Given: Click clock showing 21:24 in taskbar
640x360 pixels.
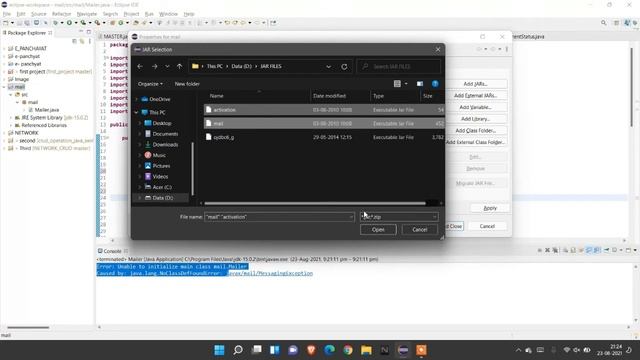Looking at the screenshot, I should pyautogui.click(x=616, y=347).
